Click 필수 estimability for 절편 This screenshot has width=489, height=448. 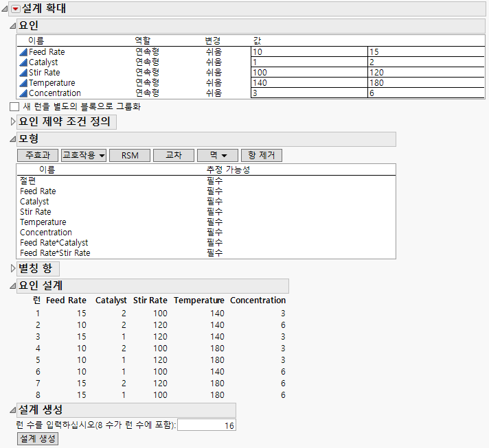point(214,180)
